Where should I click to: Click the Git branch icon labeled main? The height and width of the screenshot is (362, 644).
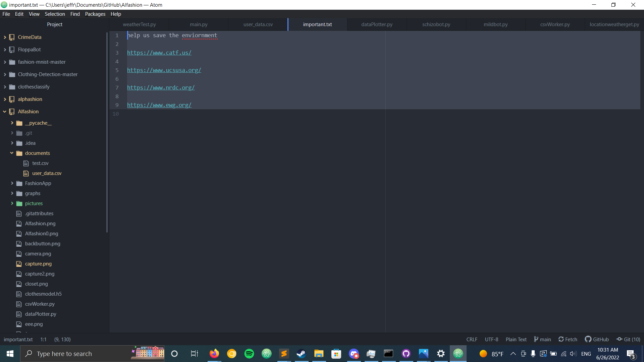(536, 339)
